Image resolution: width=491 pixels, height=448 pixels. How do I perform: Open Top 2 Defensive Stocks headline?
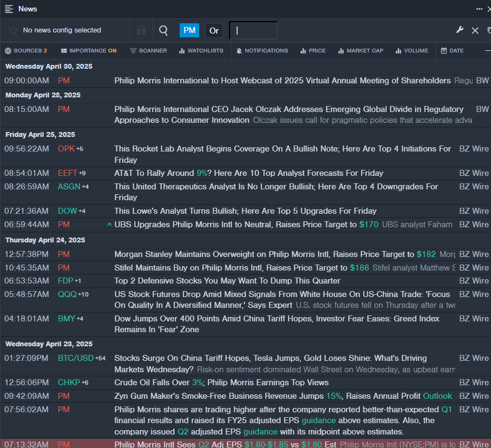(227, 281)
